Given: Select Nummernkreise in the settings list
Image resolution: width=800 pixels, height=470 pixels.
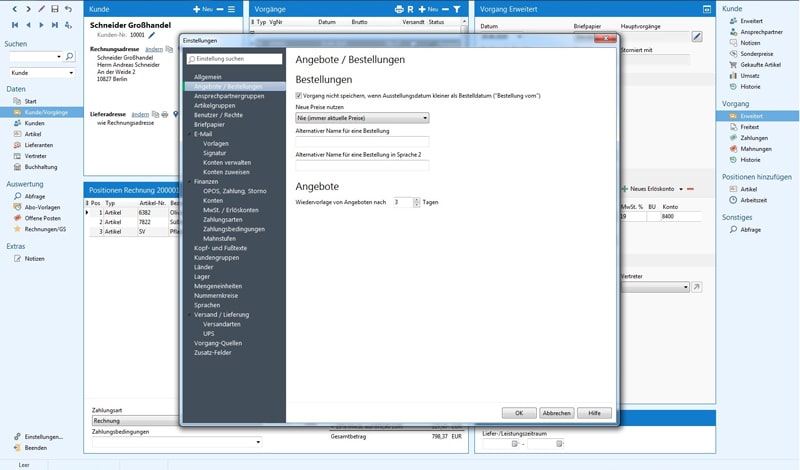Looking at the screenshot, I should [x=214, y=295].
